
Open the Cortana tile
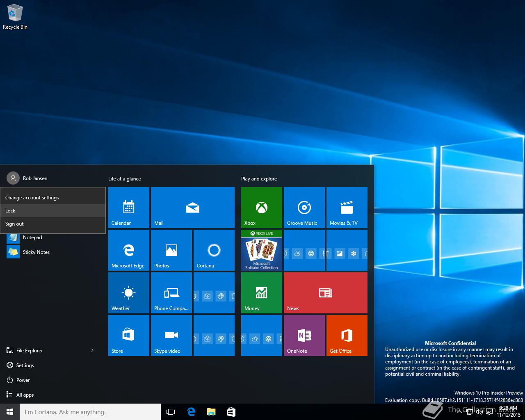pyautogui.click(x=214, y=250)
